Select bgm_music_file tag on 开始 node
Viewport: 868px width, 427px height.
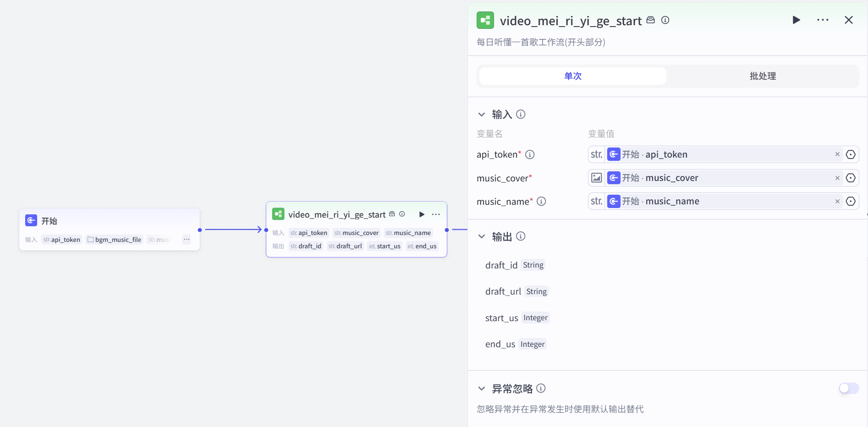[x=115, y=240]
